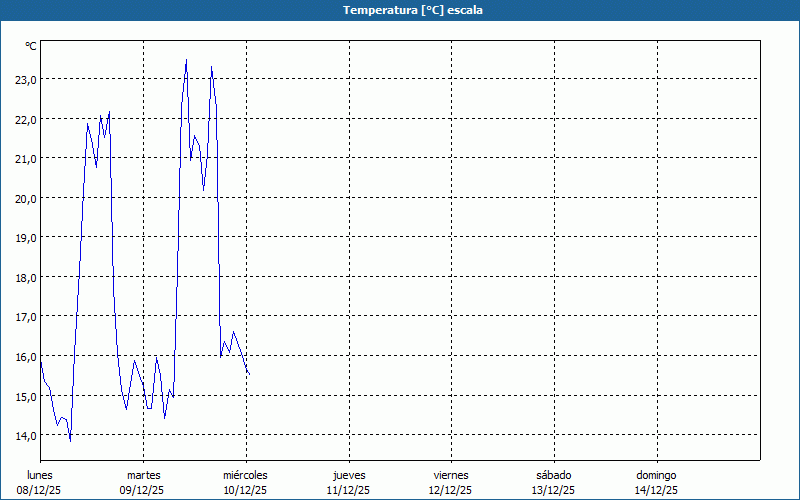800x500 pixels.
Task: Click the °C unit label above the axis
Action: point(31,46)
